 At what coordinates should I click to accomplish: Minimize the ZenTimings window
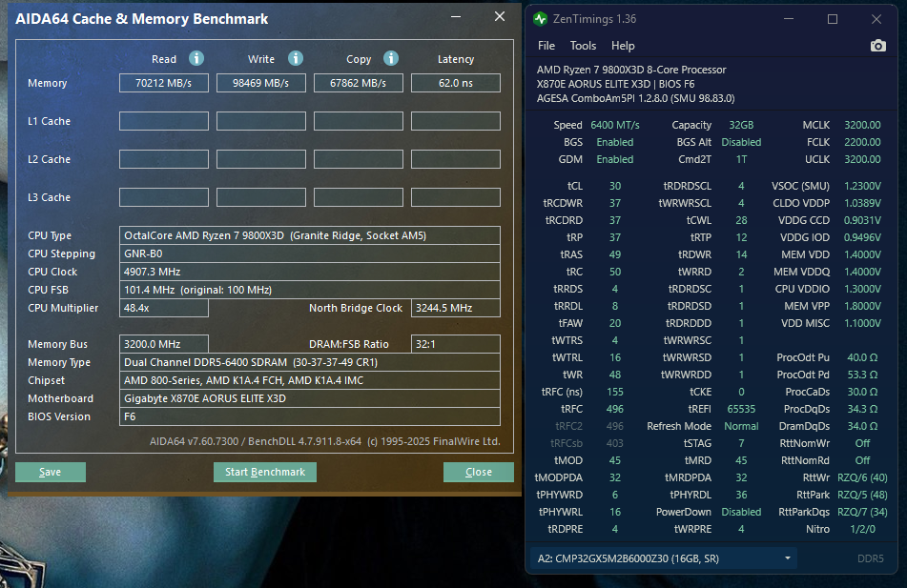point(788,19)
